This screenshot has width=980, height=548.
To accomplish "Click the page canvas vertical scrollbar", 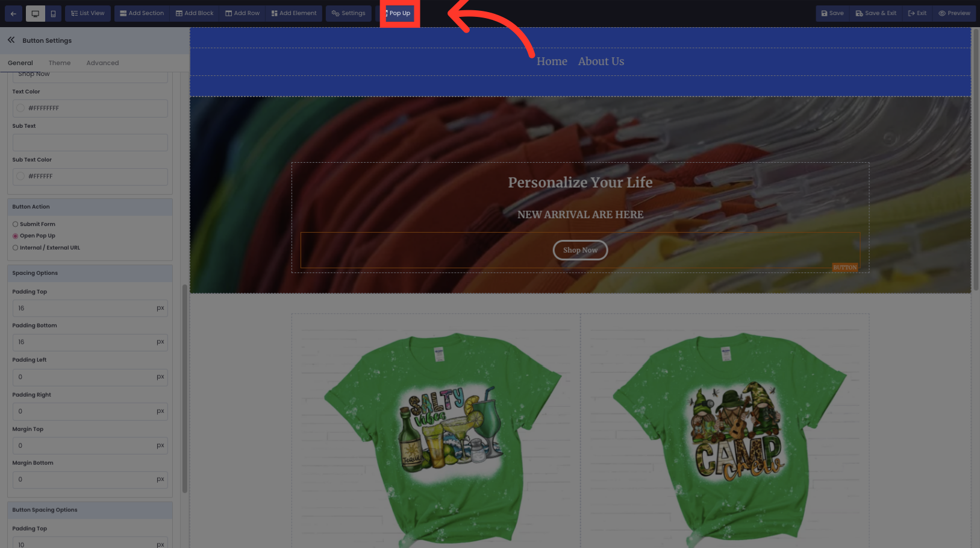I will coord(976,160).
